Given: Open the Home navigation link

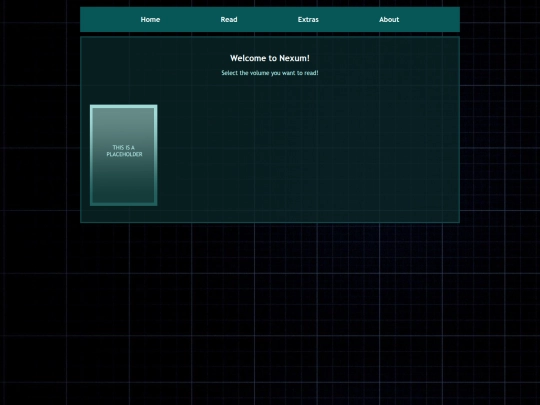Looking at the screenshot, I should point(150,20).
